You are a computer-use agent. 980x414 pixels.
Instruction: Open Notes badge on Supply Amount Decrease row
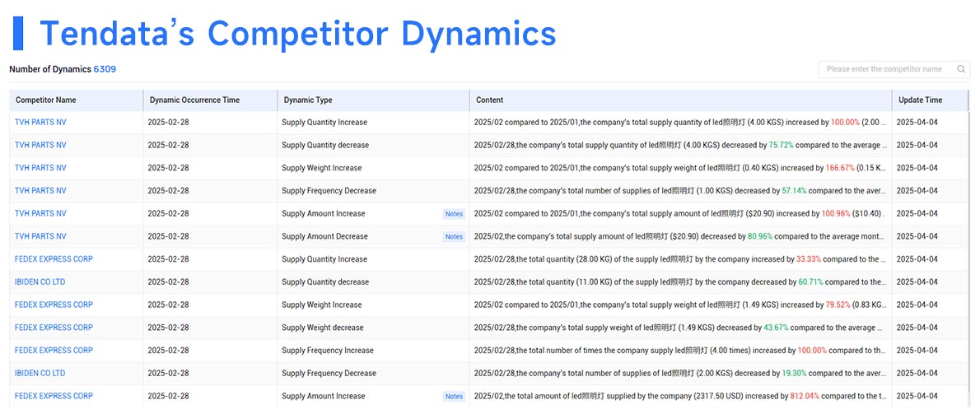coord(454,237)
